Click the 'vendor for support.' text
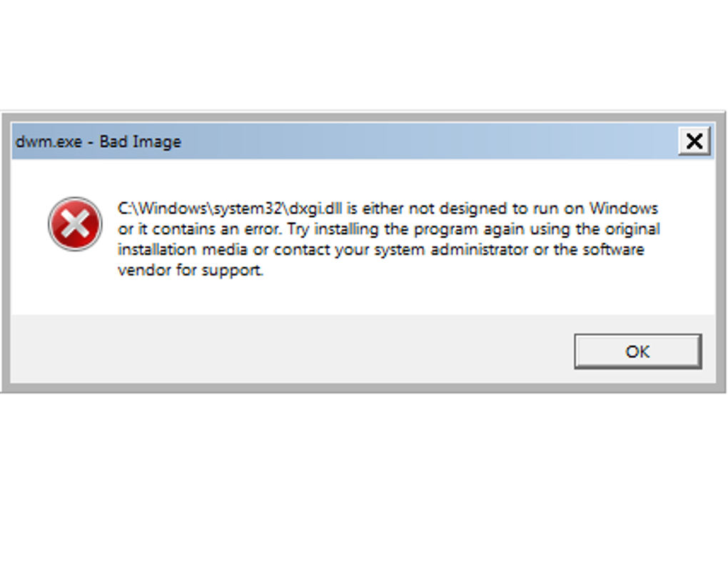This screenshot has width=728, height=580. 191,271
